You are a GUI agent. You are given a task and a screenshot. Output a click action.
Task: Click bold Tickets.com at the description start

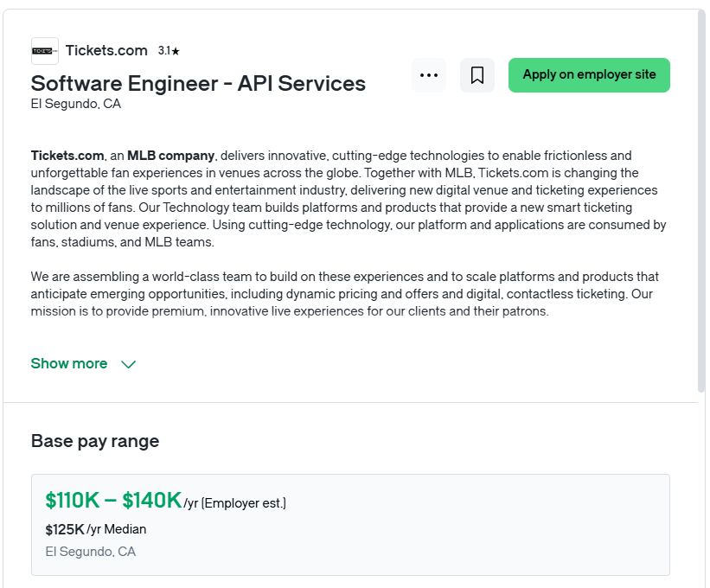[x=67, y=156]
